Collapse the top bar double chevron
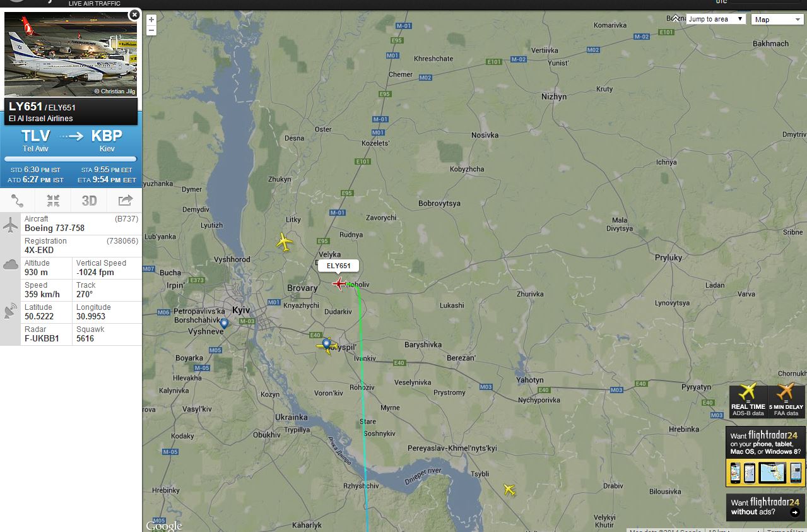Screen dimensions: 807x532 tap(676, 18)
